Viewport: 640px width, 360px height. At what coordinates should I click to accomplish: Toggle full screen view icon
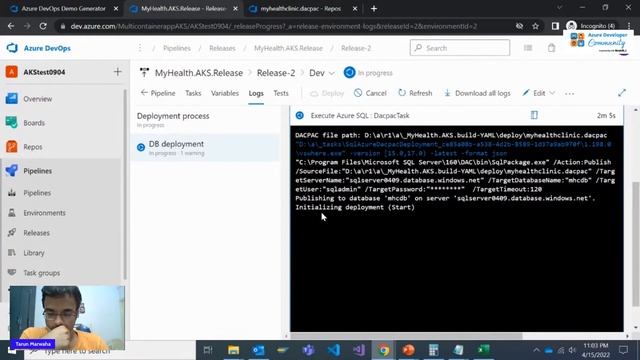point(622,93)
